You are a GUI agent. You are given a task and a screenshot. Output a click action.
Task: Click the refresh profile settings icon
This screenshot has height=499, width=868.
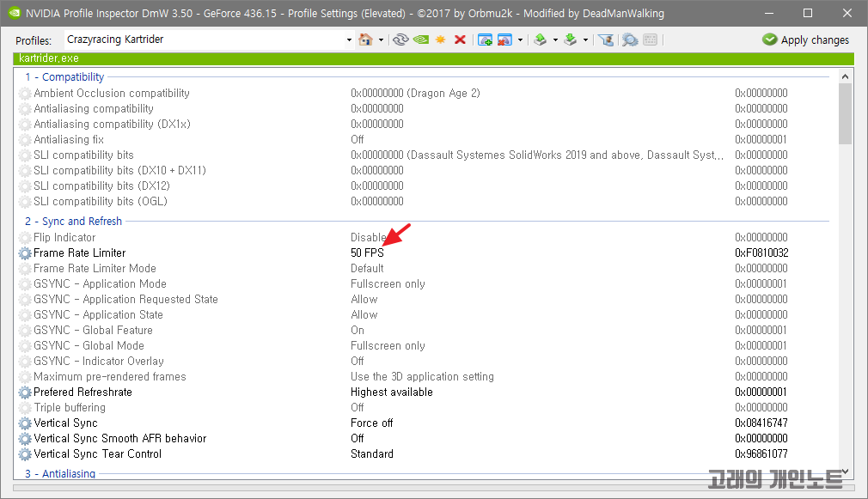[x=400, y=40]
